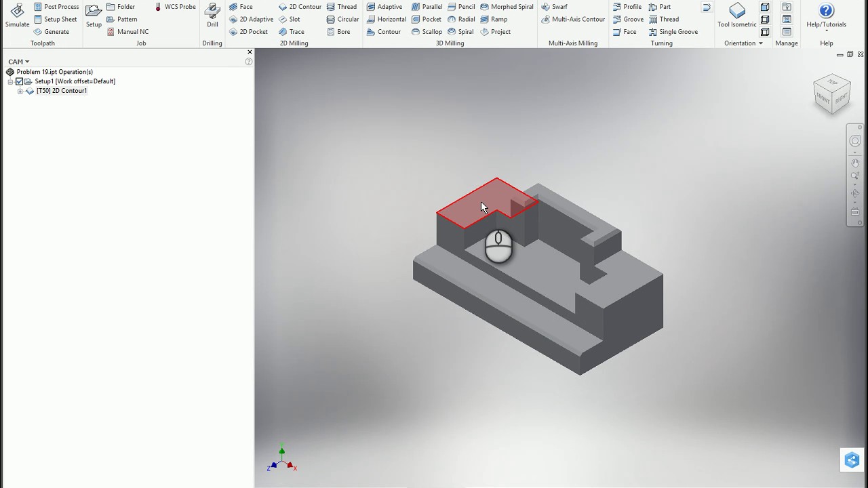
Task: Select the Turning Face operation
Action: click(x=625, y=32)
